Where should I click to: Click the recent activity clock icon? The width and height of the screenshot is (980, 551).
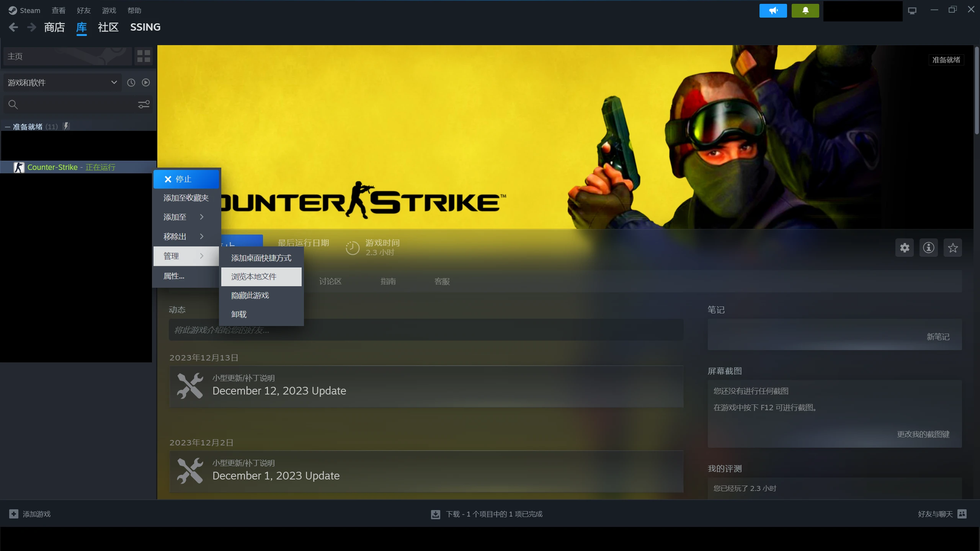pos(131,83)
